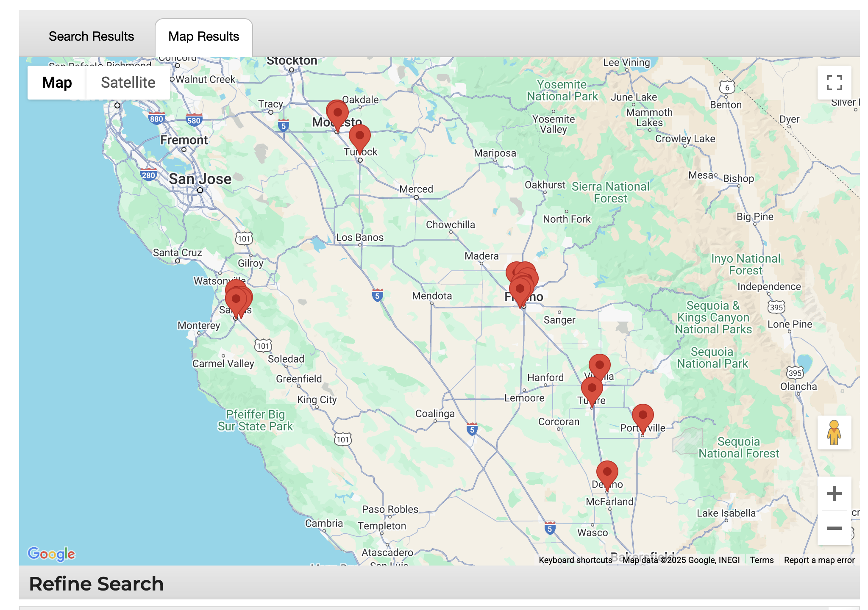The height and width of the screenshot is (610, 868).
Task: Select the Map Results tab
Action: click(204, 37)
